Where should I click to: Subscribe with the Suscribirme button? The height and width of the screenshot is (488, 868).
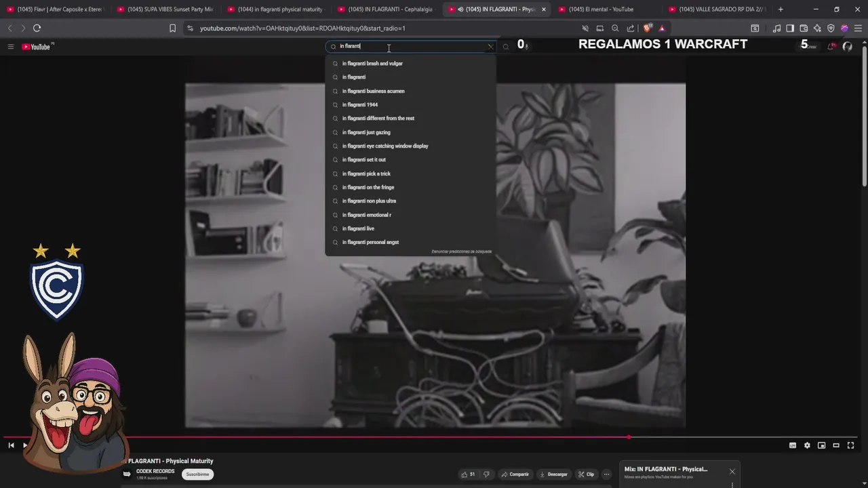(x=197, y=474)
